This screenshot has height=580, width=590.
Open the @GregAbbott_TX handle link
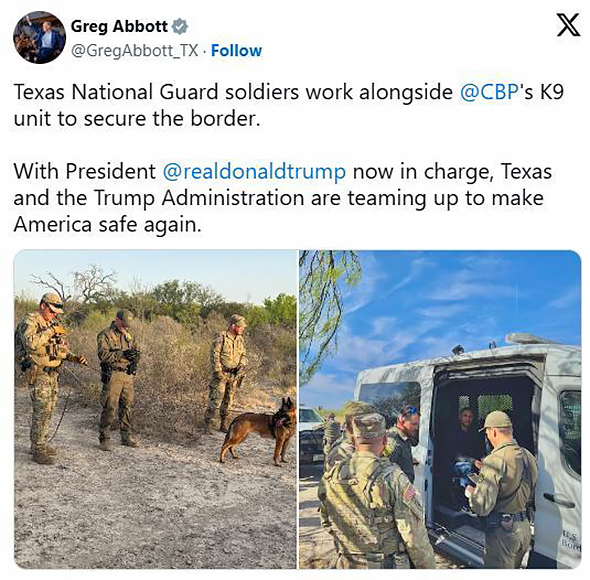tap(134, 50)
